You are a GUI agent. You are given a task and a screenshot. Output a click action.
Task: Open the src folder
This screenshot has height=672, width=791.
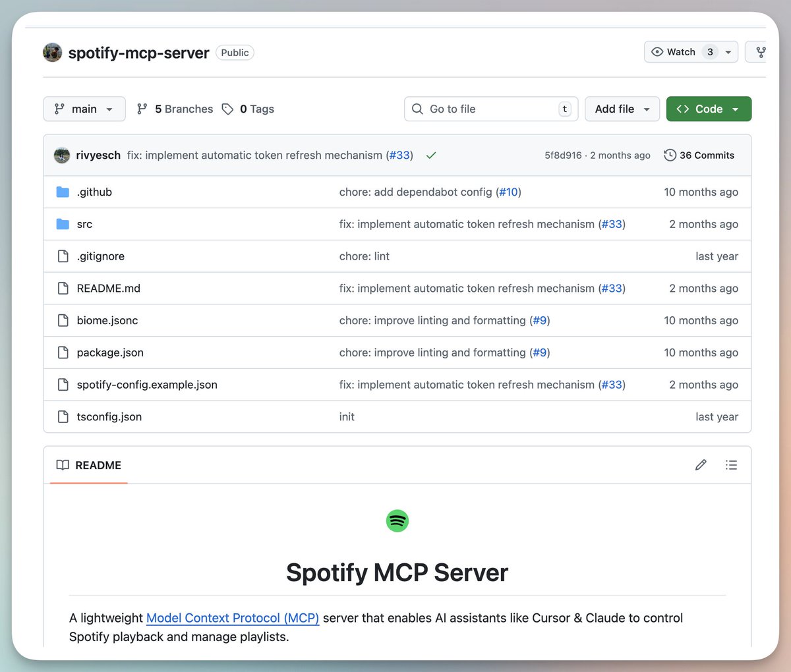(84, 224)
